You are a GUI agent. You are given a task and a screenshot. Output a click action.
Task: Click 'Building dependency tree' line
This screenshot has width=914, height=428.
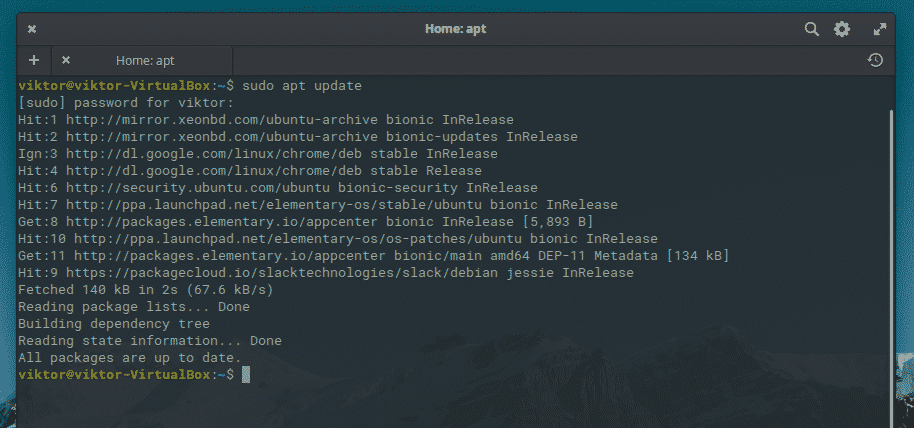114,324
